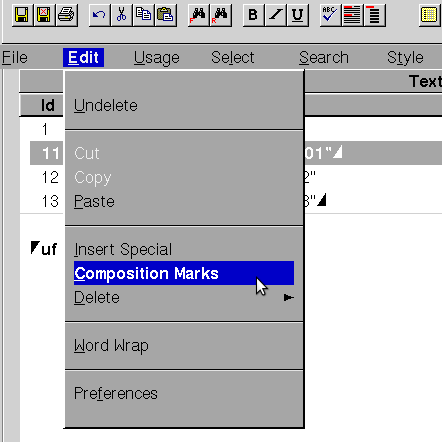Click the Paste clipboard toolbar icon

[165, 15]
